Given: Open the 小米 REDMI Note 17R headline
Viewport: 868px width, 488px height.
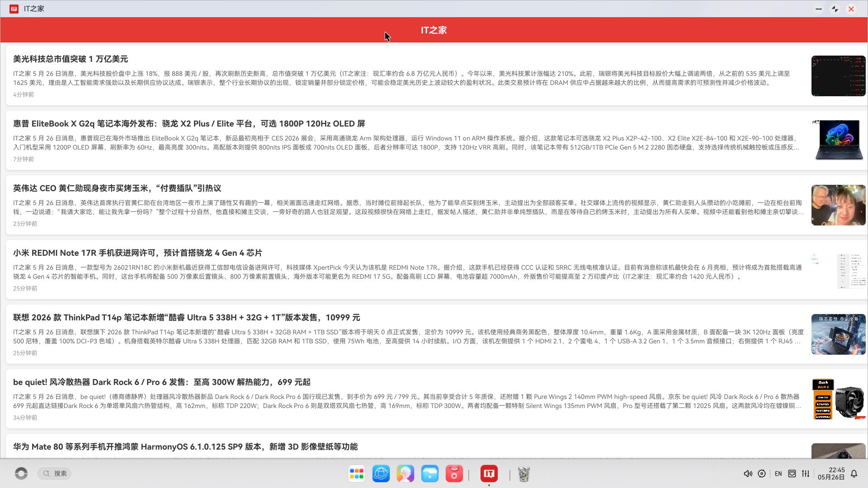Looking at the screenshot, I should [x=137, y=253].
